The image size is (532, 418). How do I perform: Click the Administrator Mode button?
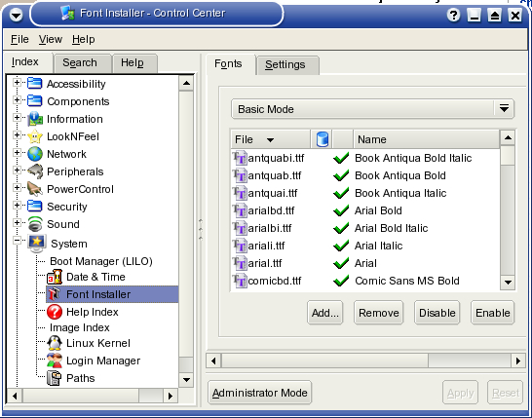click(x=259, y=393)
